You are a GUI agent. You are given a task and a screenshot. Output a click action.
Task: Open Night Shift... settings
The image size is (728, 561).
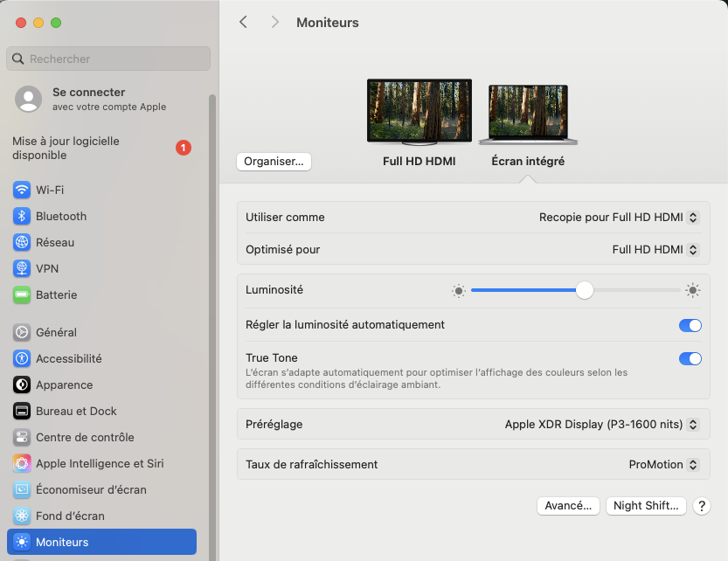pos(645,506)
